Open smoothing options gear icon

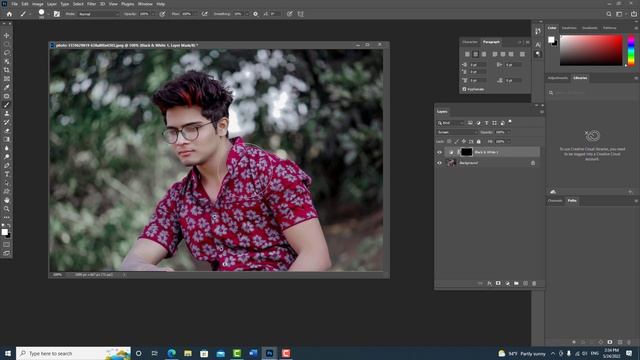256,14
